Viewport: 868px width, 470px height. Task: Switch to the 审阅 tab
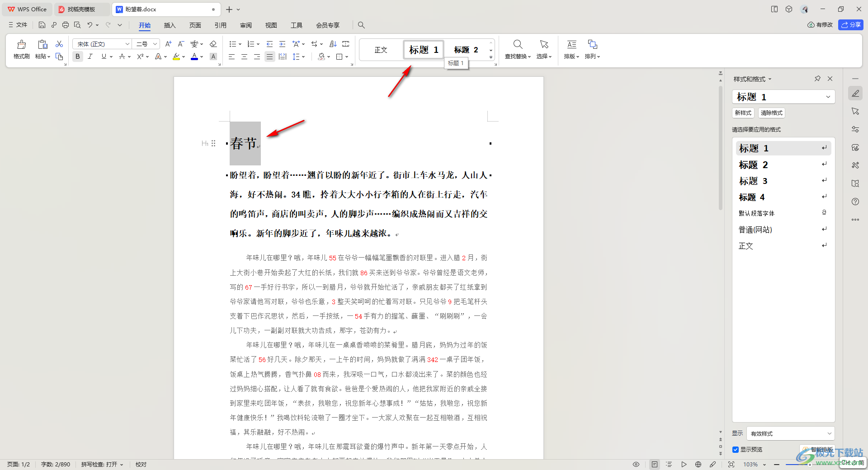tap(245, 25)
